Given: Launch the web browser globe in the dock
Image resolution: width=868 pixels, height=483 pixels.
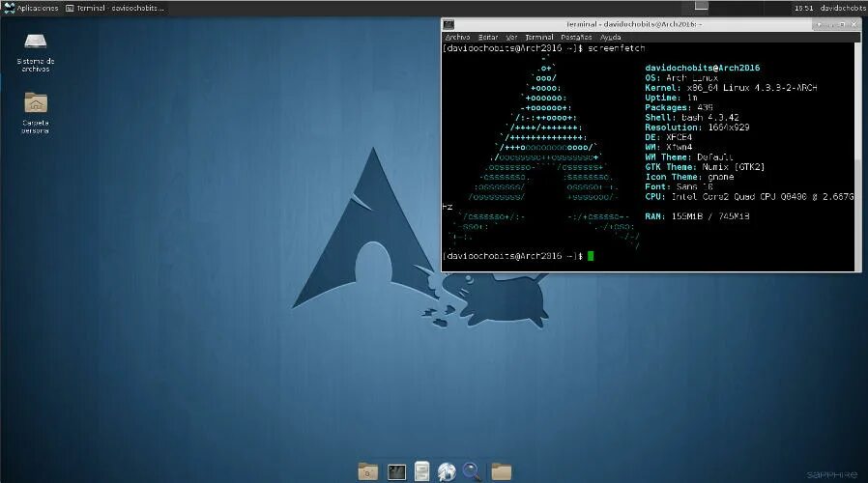Looking at the screenshot, I should coord(447,471).
